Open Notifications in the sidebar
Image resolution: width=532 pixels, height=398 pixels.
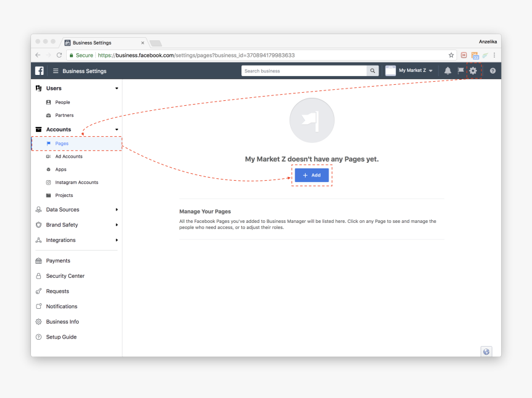(x=62, y=306)
